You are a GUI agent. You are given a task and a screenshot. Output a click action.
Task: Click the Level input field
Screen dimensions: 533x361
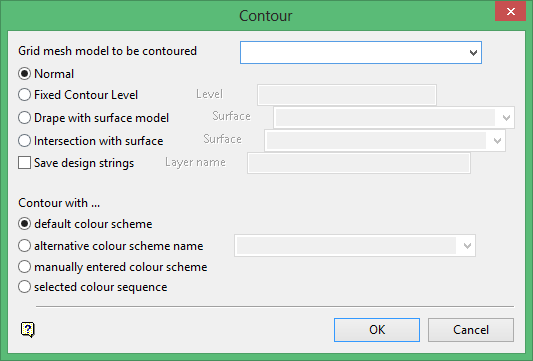[x=347, y=95]
